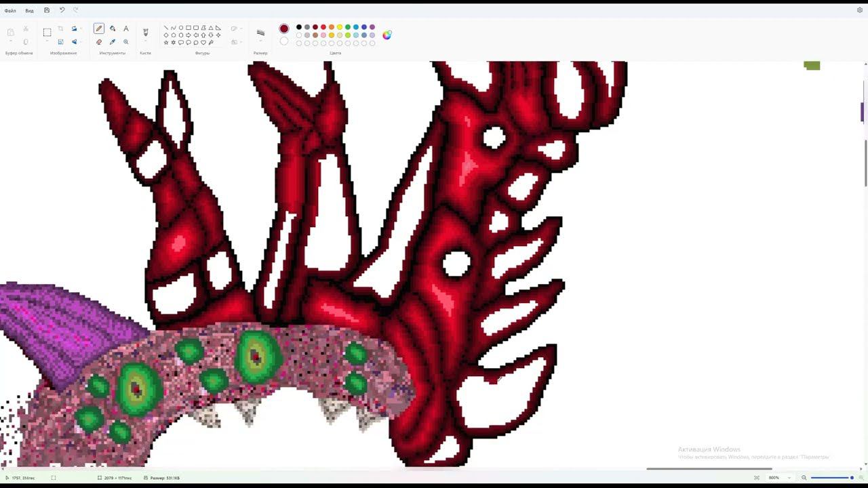
Task: Pick the yellow palette color
Action: point(340,27)
